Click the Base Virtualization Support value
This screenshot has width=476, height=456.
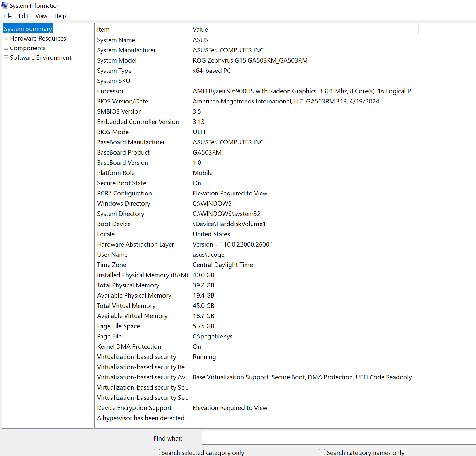(304, 377)
